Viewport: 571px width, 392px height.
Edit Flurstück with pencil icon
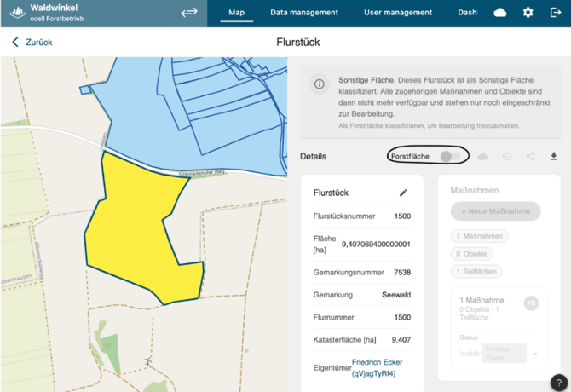coord(404,193)
